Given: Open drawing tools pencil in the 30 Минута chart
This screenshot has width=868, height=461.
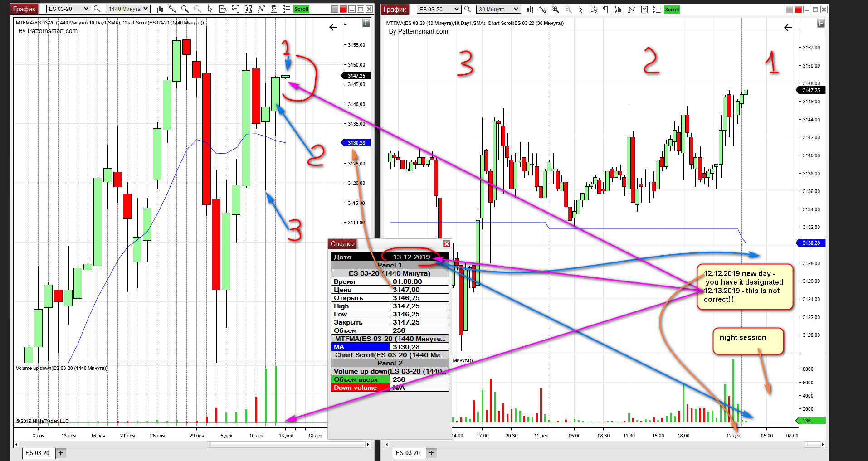Looking at the screenshot, I should (543, 9).
